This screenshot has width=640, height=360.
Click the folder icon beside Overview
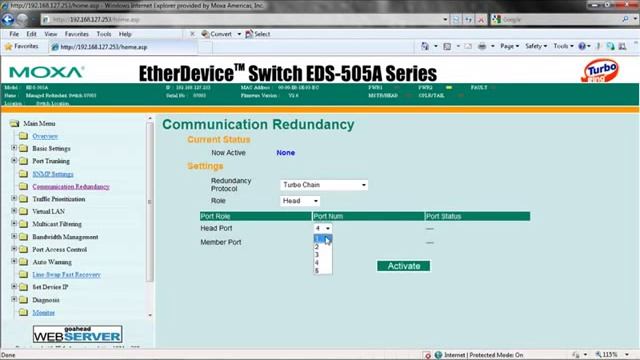(x=24, y=136)
